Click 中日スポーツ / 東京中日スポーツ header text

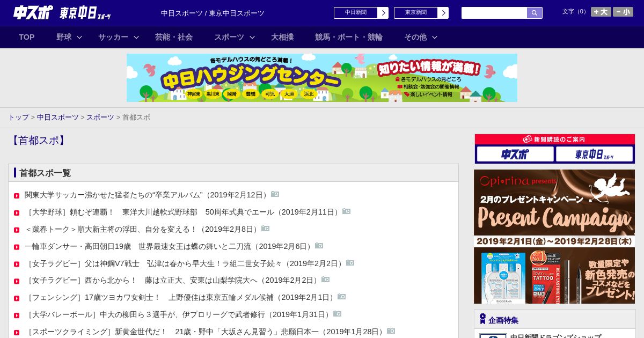coord(213,13)
